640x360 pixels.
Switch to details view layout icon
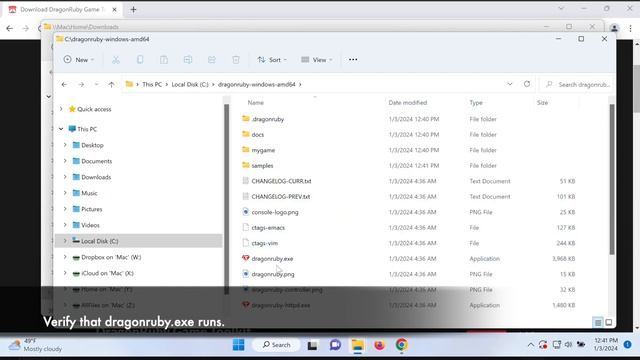598,322
